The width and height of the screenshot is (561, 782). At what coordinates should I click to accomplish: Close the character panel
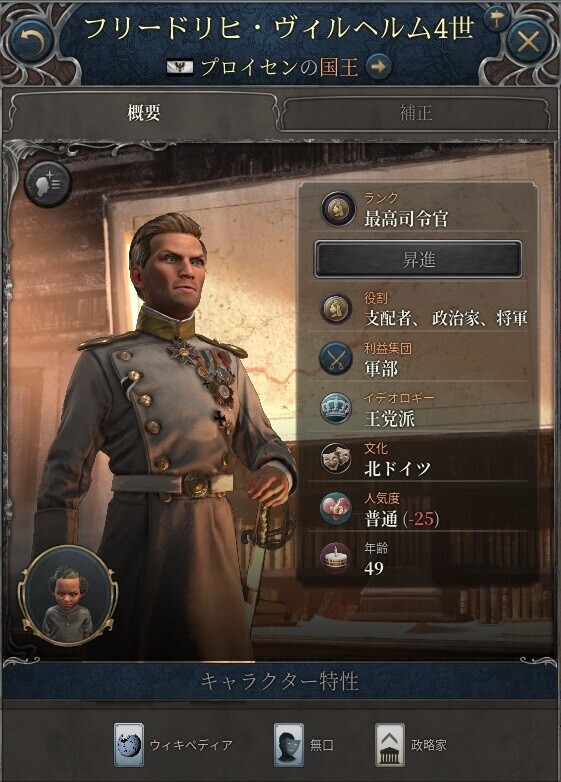(x=529, y=42)
